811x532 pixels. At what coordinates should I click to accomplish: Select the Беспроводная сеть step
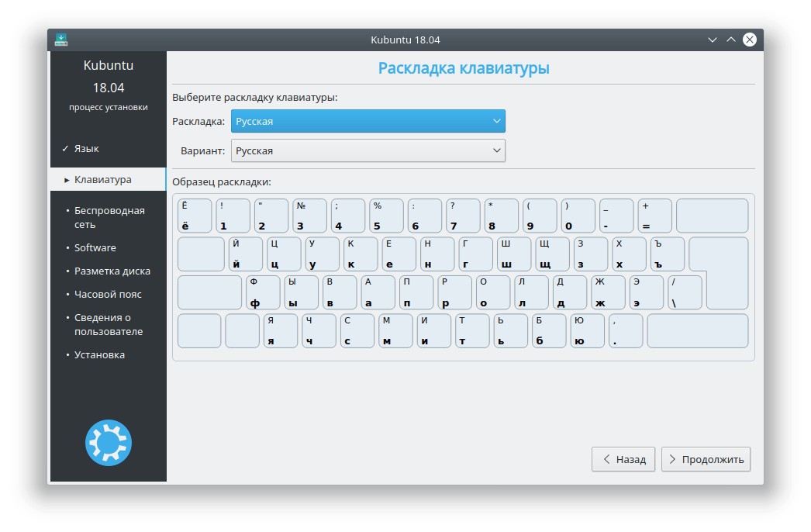(x=109, y=217)
